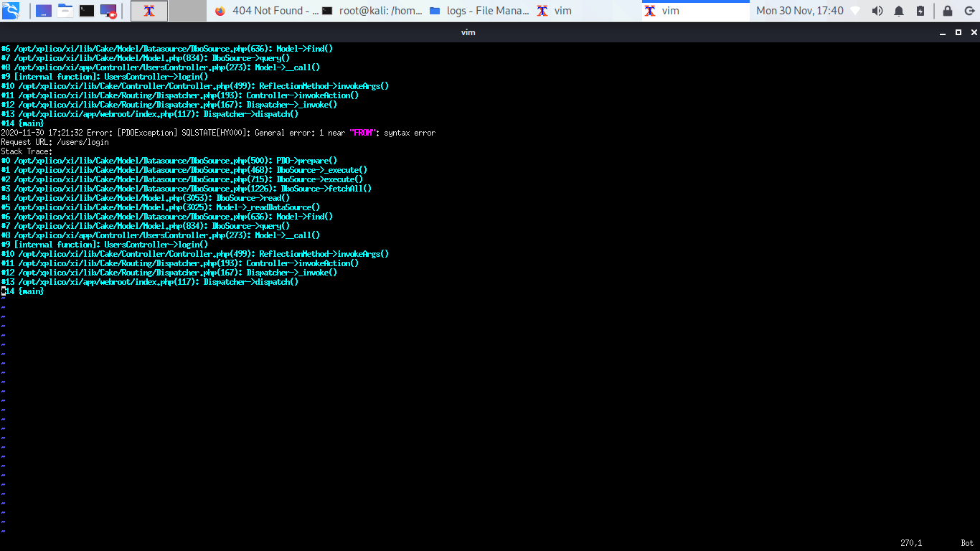Viewport: 980px width, 551px height.
Task: Switch to the logs File Manager window
Action: (479, 11)
